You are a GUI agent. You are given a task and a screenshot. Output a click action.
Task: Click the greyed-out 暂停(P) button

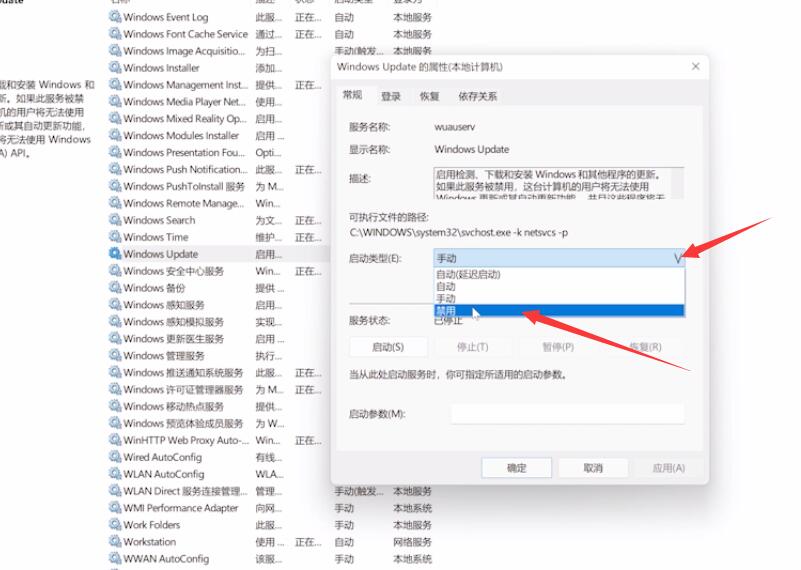(x=558, y=347)
